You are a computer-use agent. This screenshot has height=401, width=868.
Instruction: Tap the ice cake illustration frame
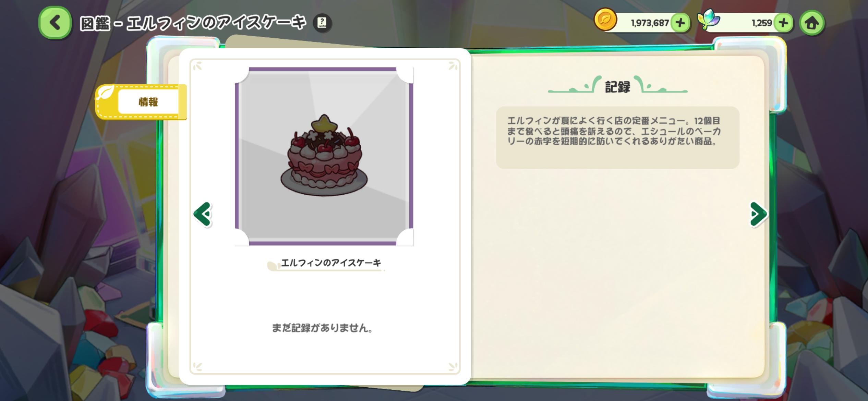pyautogui.click(x=324, y=156)
